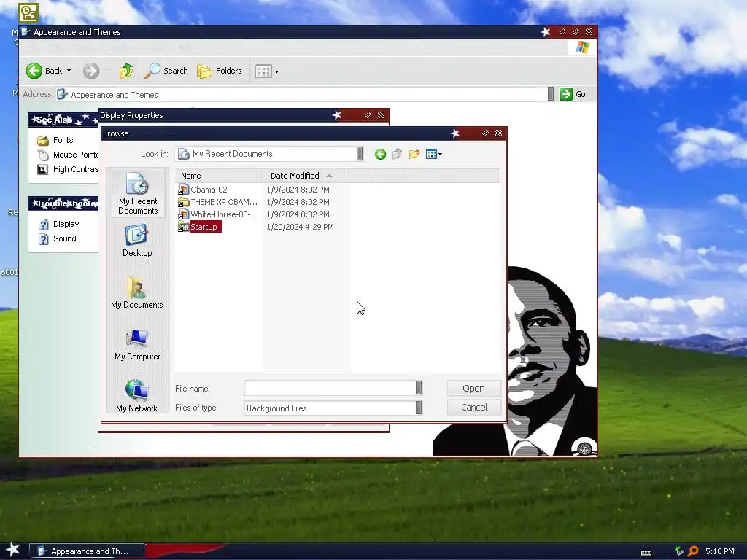The width and height of the screenshot is (747, 560).
Task: Click the Windows flag logo in Explorer
Action: coord(582,47)
